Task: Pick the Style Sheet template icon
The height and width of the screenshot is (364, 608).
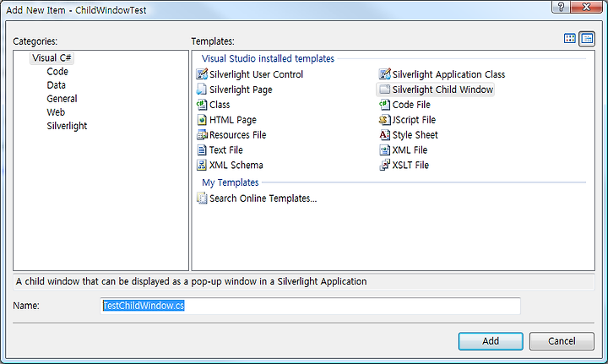Action: pyautogui.click(x=385, y=135)
